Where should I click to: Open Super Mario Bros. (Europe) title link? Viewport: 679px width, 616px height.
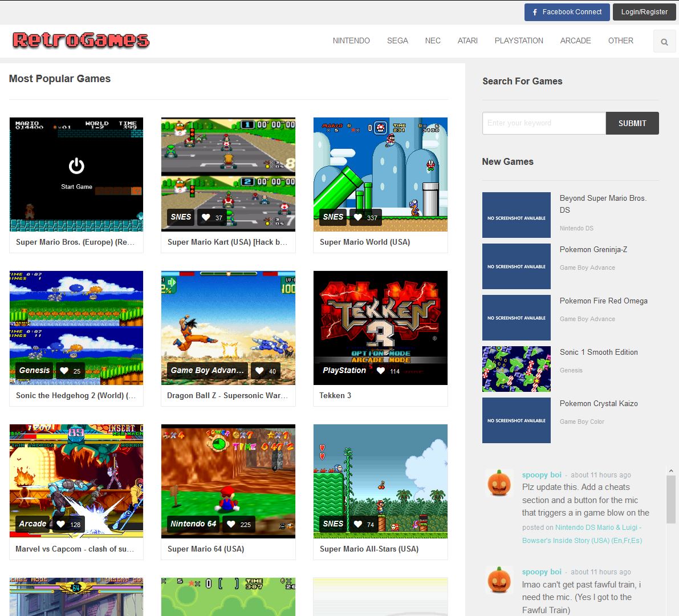(75, 242)
